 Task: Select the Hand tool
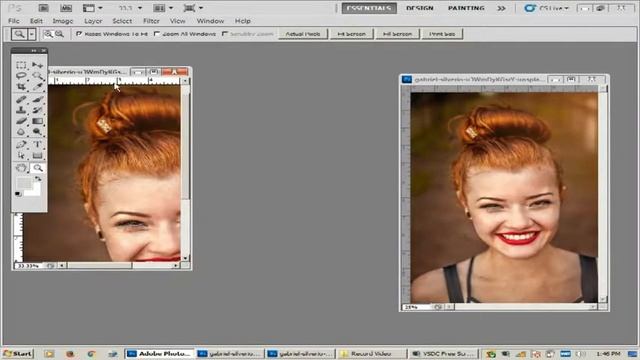pyautogui.click(x=21, y=168)
